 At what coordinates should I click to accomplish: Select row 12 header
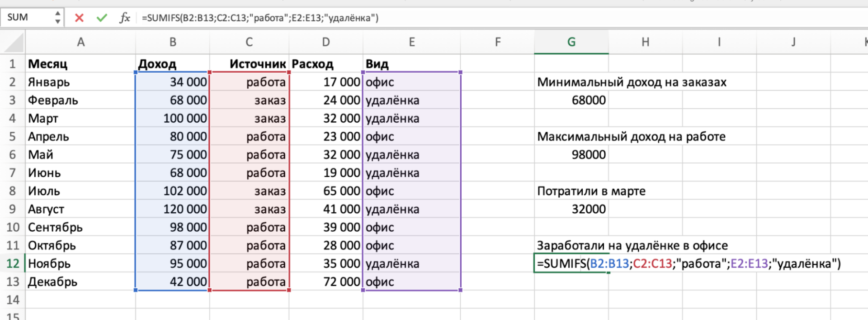13,263
